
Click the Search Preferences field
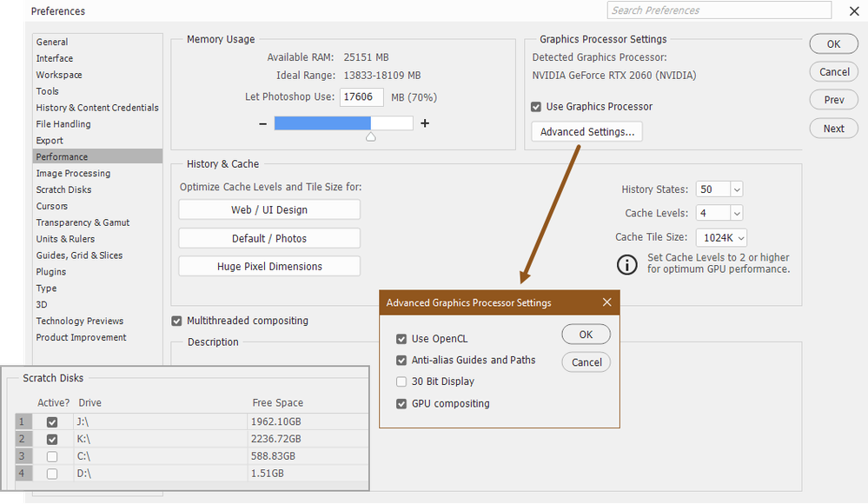tap(718, 10)
